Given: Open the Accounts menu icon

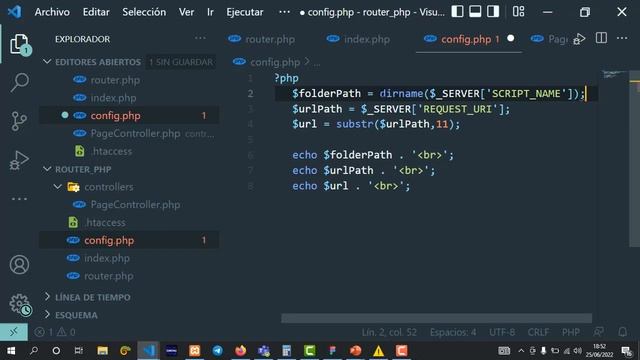Looking at the screenshot, I should click(x=19, y=265).
